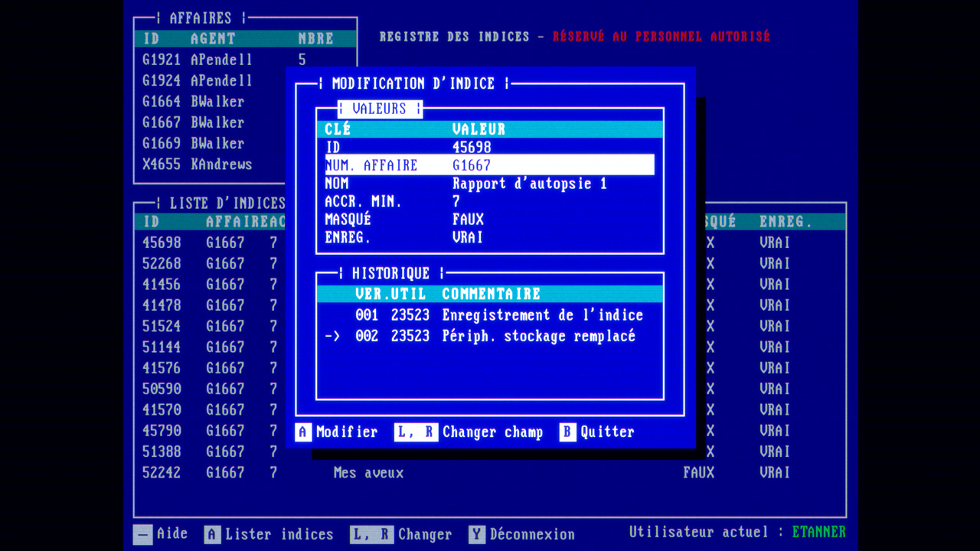Select case X4655 of agent KAndrews

coord(198,165)
